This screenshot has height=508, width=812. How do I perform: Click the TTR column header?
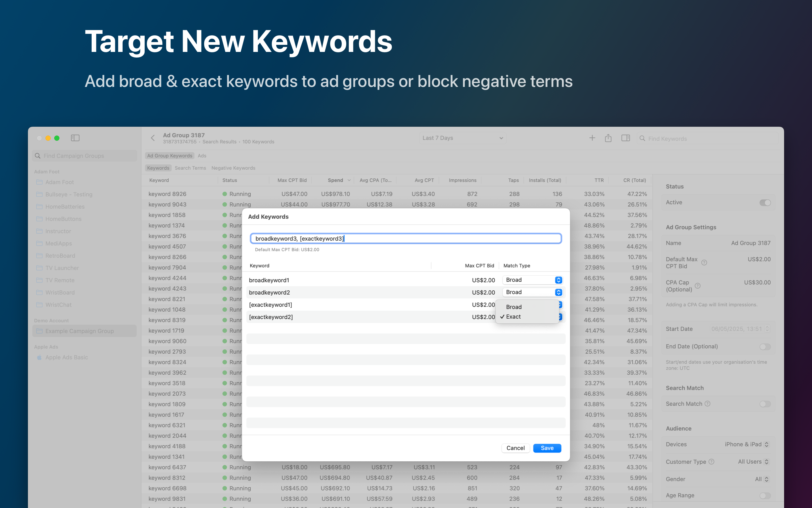click(x=599, y=180)
